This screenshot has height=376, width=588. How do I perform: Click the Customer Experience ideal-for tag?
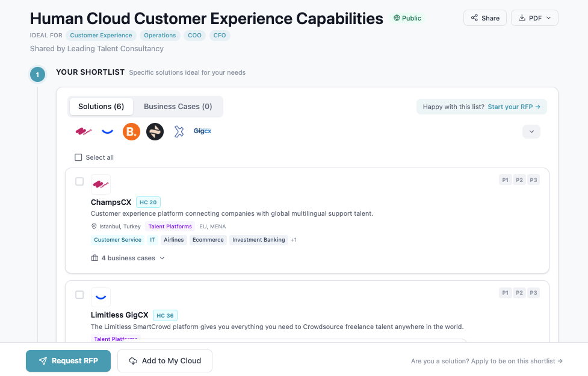[x=101, y=36]
